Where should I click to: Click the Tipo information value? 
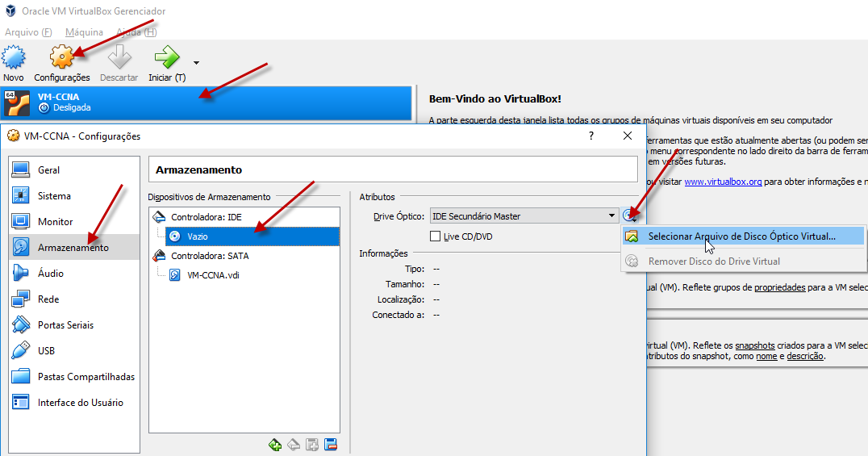(436, 269)
